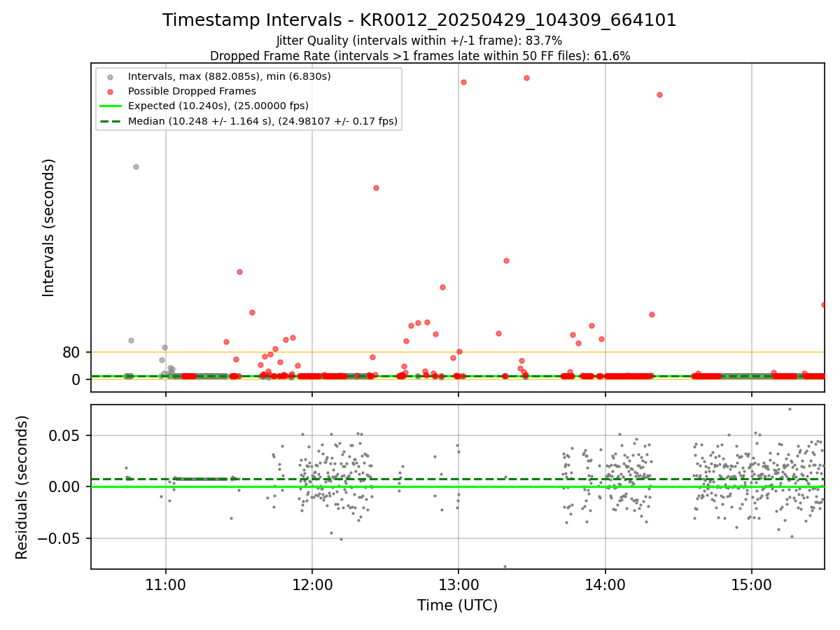Image resolution: width=840 pixels, height=630 pixels.
Task: Select the Jitter Quality 83.7% subtitle line
Action: click(419, 41)
